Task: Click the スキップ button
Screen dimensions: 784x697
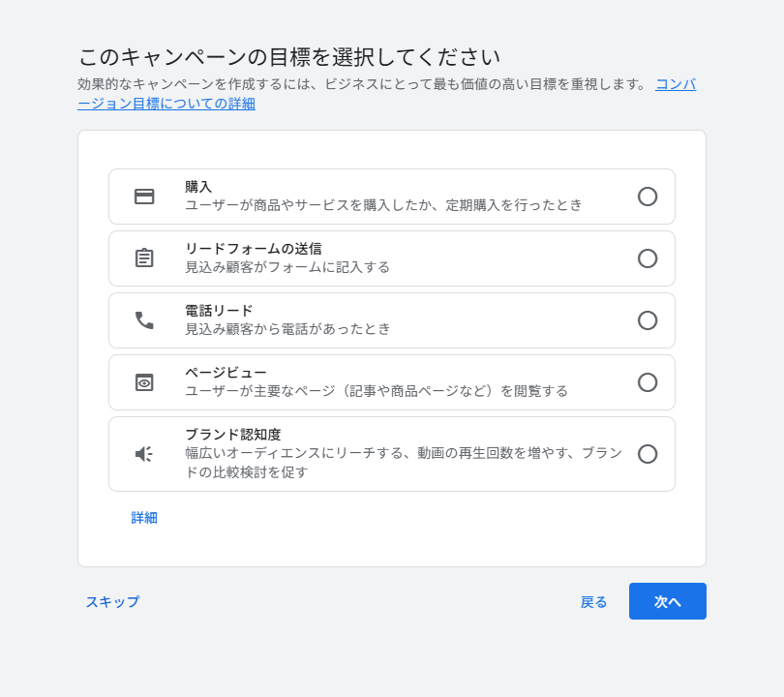Action: 112,601
